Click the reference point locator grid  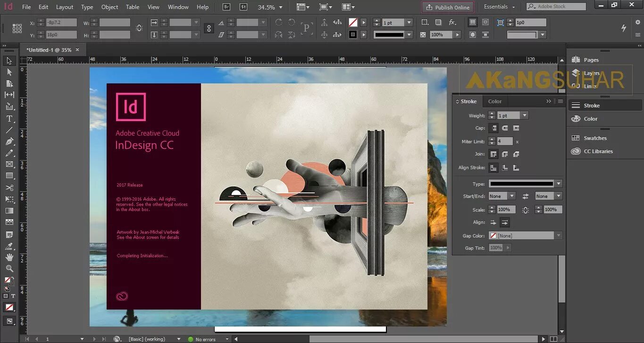pyautogui.click(x=17, y=28)
